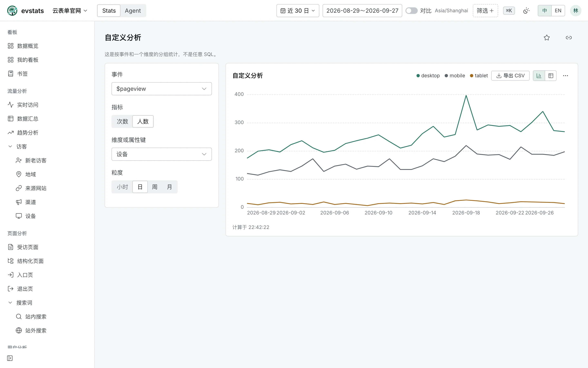Image resolution: width=588 pixels, height=368 pixels.
Task: Click the date range 2026-08-29~2026-09-27 field
Action: coord(362,11)
